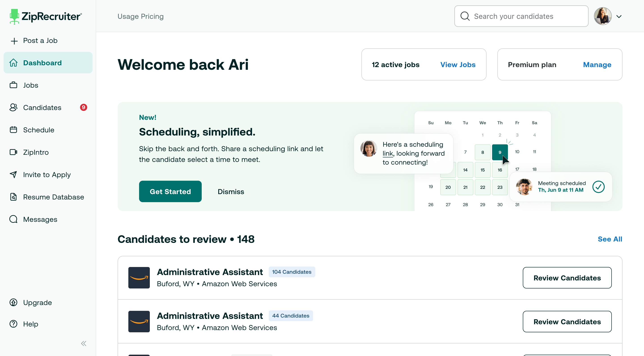Open Schedule via calendar icon
This screenshot has height=356, width=644.
[x=13, y=130]
